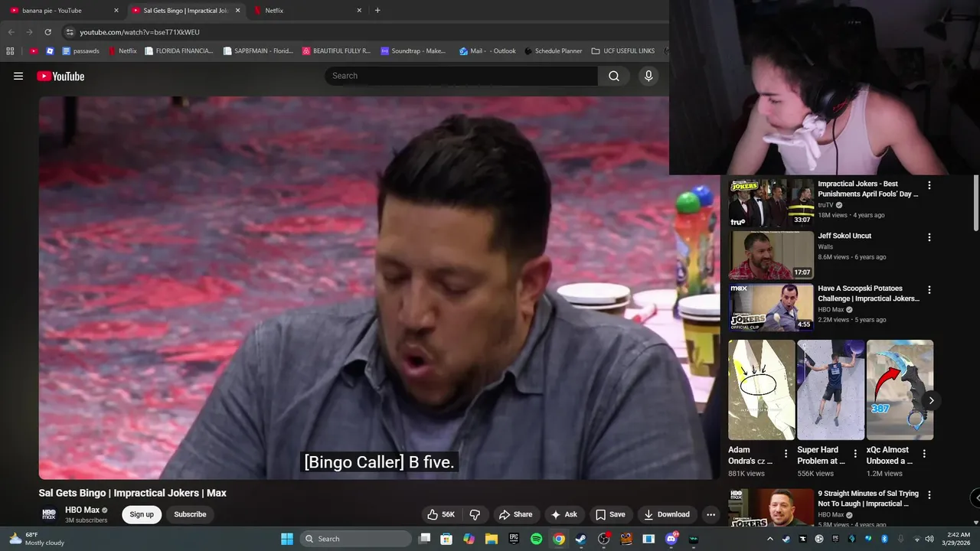Open Microsoft Store from the taskbar
980x551 pixels.
pos(446,539)
